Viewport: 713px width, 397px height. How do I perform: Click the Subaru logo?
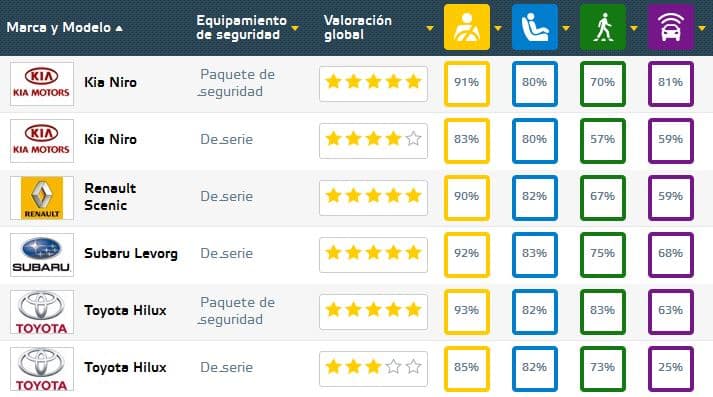click(x=42, y=255)
